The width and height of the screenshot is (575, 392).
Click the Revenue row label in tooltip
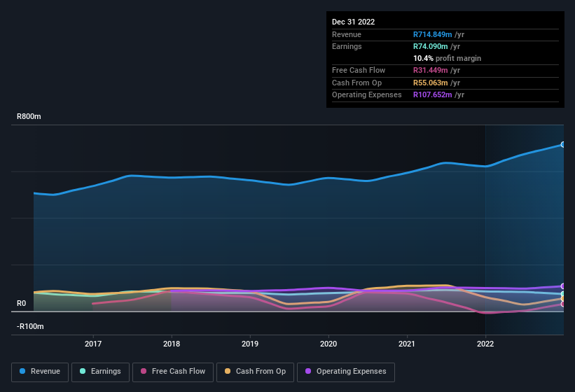347,34
